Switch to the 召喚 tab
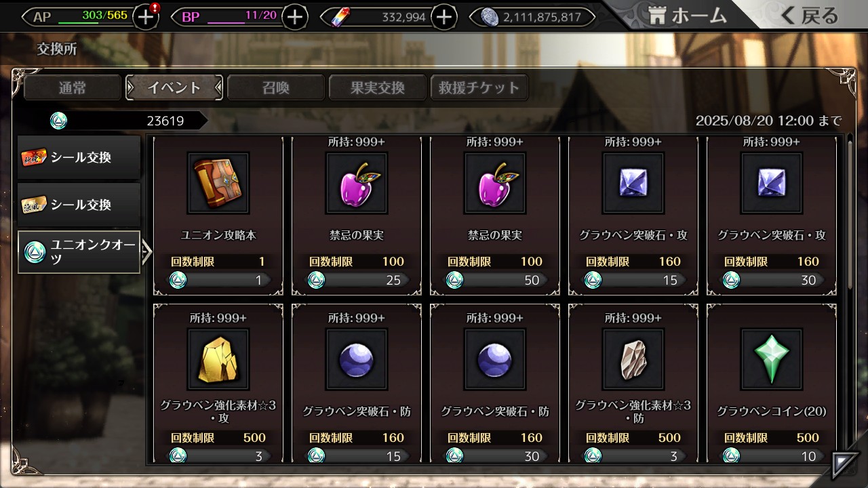 (x=276, y=87)
